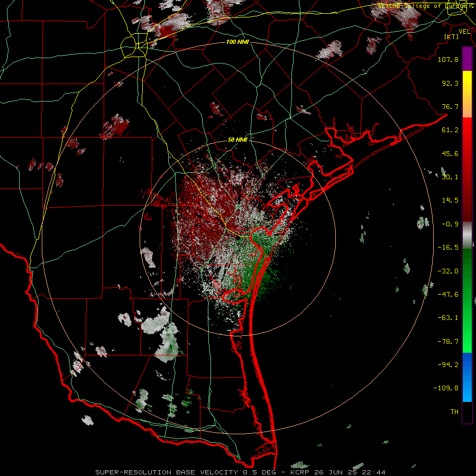Screen dimensions: 476x476
Task: Click the -32.0 legend value
Action: pyautogui.click(x=448, y=271)
